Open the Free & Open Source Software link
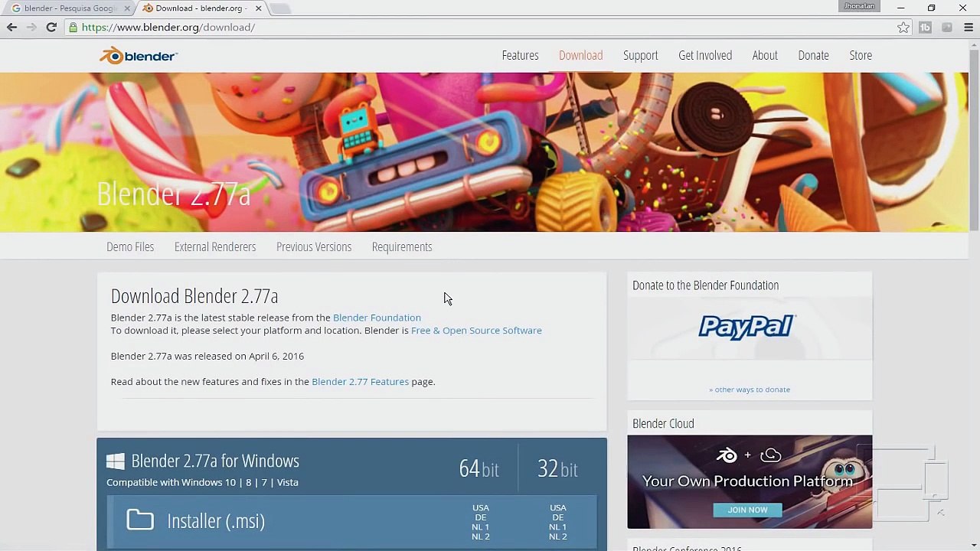Viewport: 980px width, 551px height. tap(476, 331)
